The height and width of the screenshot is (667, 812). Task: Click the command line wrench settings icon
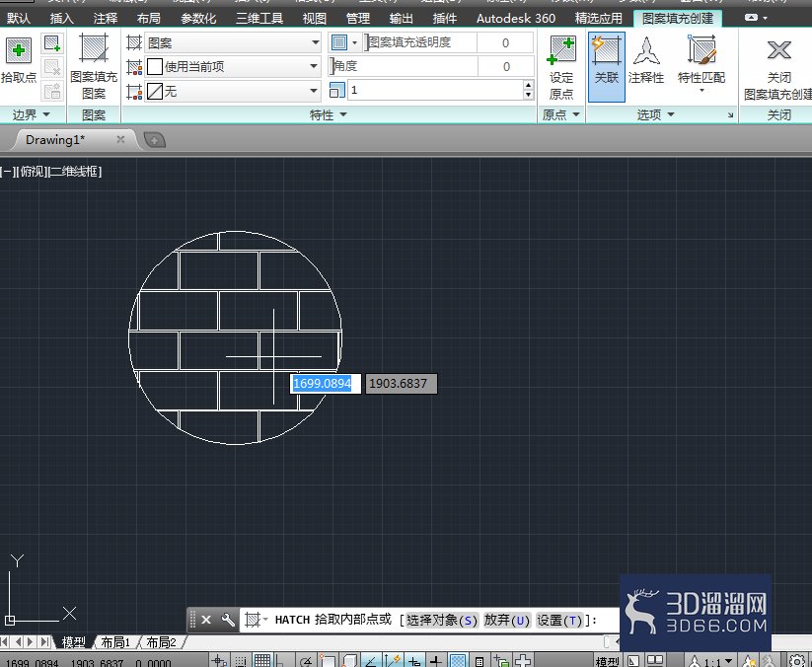228,620
